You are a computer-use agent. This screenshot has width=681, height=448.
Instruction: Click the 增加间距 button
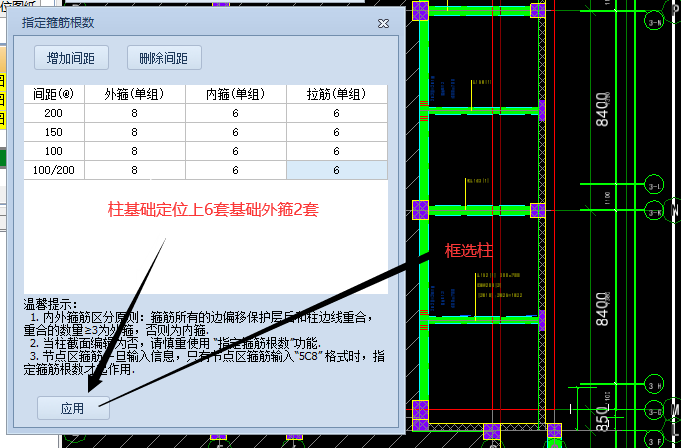[71, 58]
